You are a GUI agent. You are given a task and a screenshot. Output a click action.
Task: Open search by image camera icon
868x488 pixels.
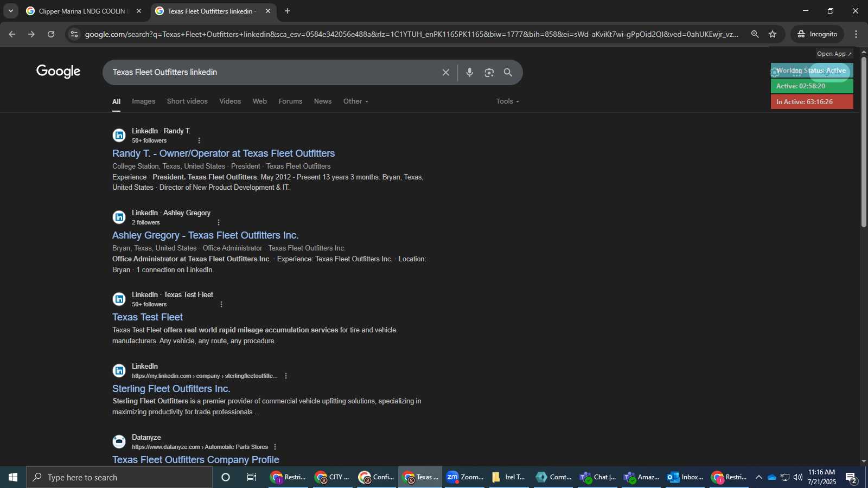pos(489,72)
